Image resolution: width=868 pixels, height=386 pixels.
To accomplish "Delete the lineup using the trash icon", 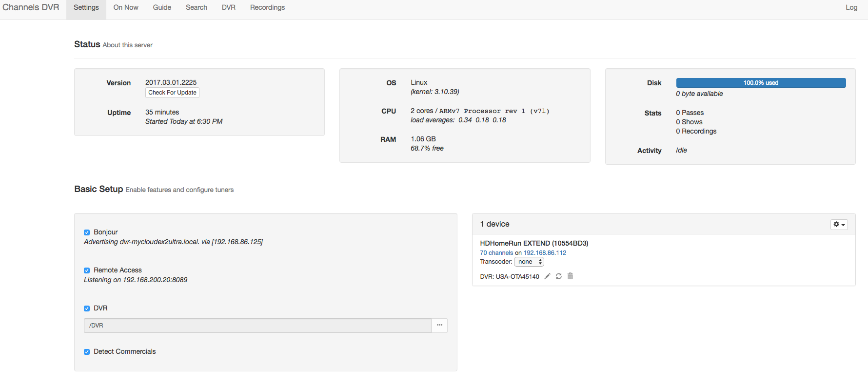I will coord(570,276).
